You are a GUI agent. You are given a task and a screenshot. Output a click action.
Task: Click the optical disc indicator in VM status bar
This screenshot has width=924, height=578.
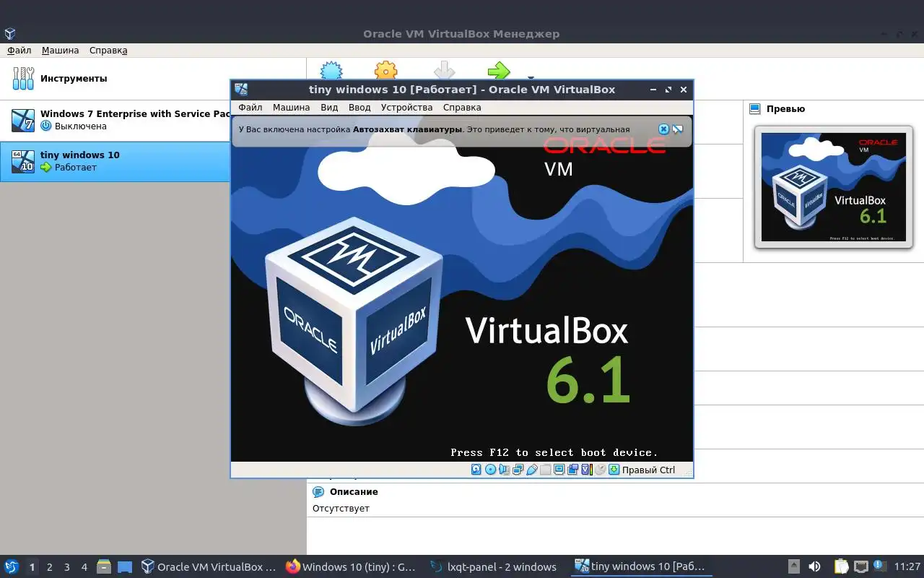[x=490, y=470]
